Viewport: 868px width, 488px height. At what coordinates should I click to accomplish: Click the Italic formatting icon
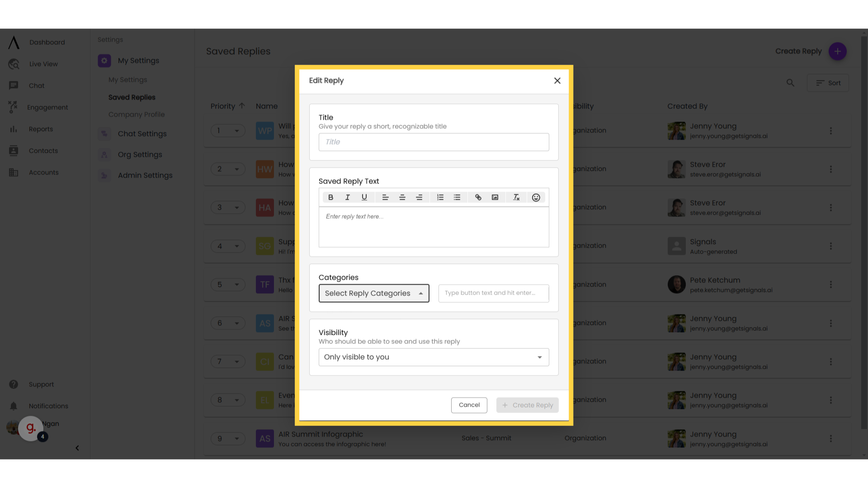pos(348,197)
